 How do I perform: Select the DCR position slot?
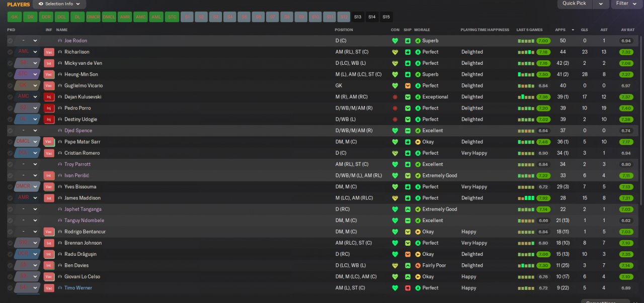tap(45, 17)
